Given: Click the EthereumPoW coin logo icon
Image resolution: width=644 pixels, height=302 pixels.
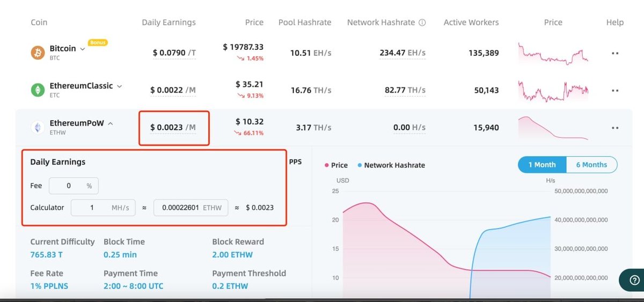Looking at the screenshot, I should pos(38,127).
